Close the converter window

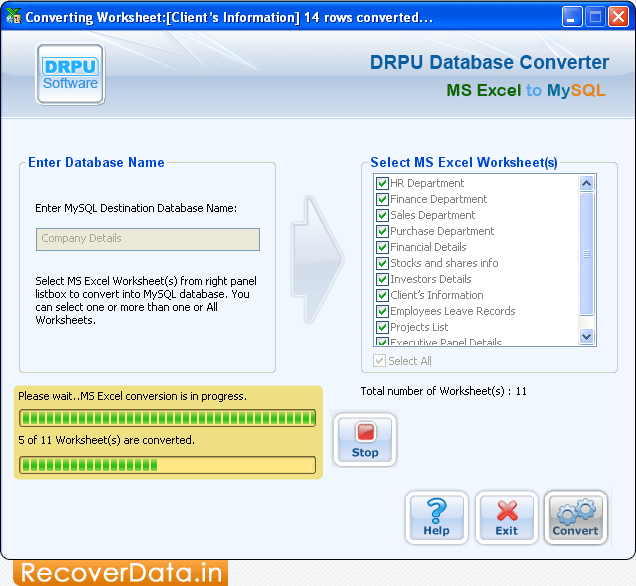click(618, 17)
